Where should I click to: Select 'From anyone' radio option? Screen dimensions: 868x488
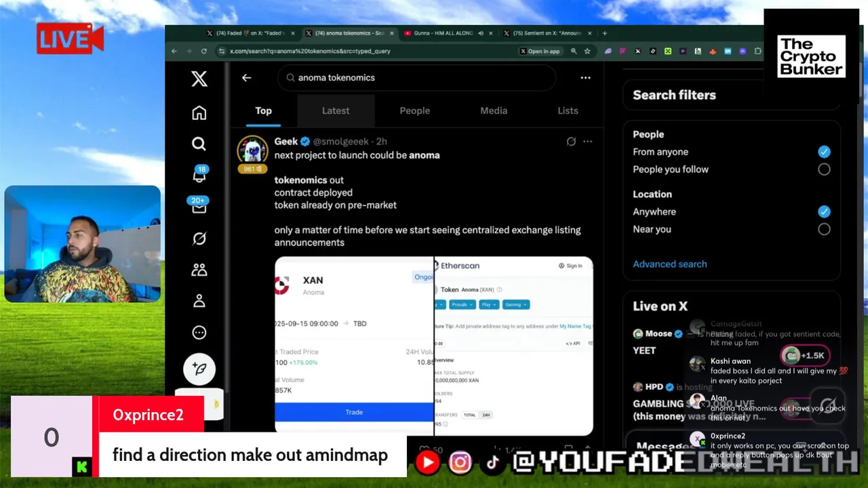pos(824,152)
